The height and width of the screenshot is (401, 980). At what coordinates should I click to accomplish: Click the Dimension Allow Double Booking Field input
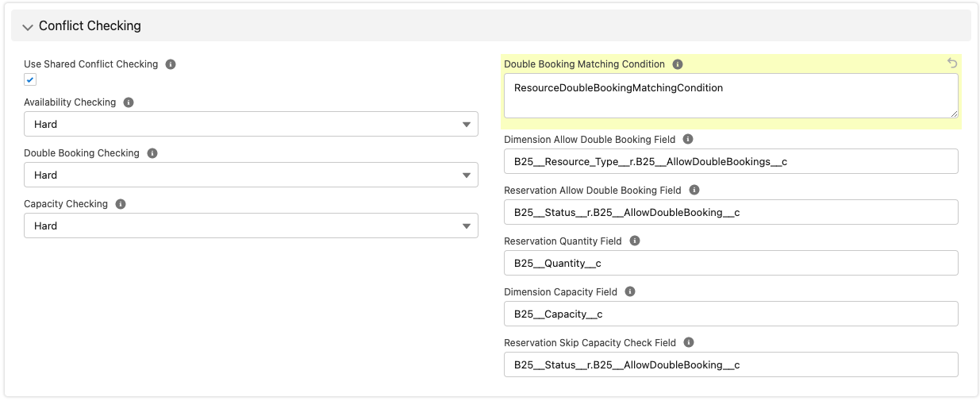pos(730,161)
